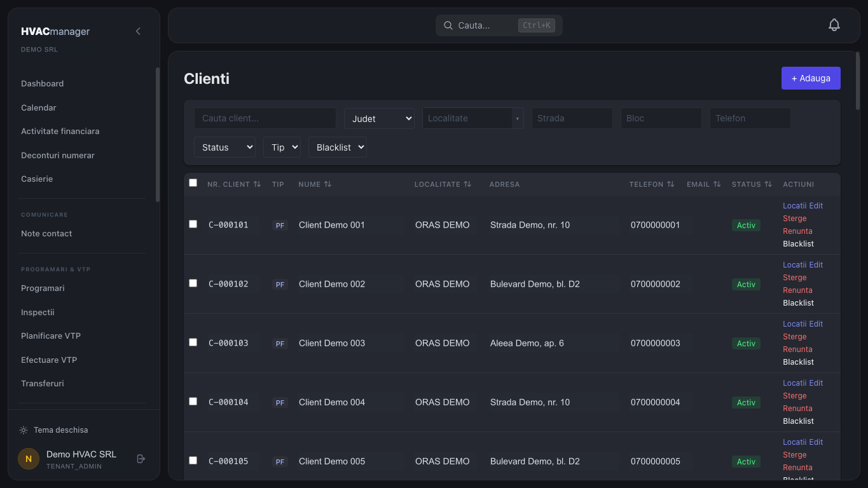Open the Blacklist filter dropdown

pyautogui.click(x=338, y=147)
